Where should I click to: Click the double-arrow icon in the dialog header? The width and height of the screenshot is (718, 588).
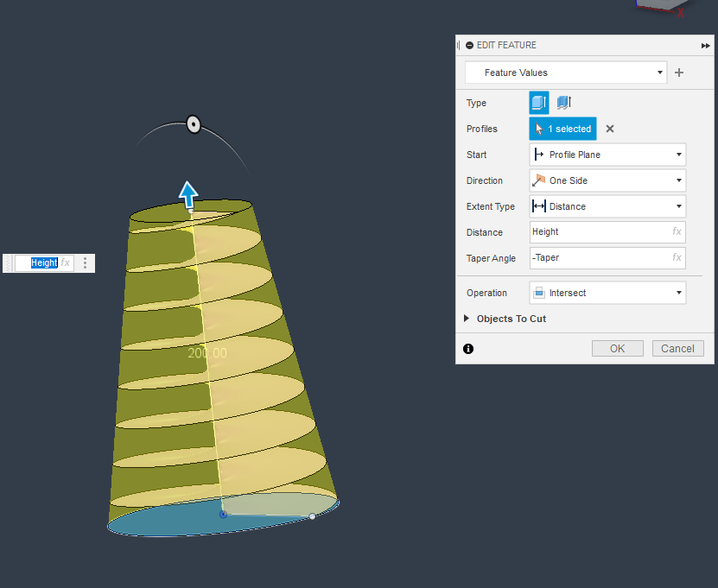tap(704, 45)
